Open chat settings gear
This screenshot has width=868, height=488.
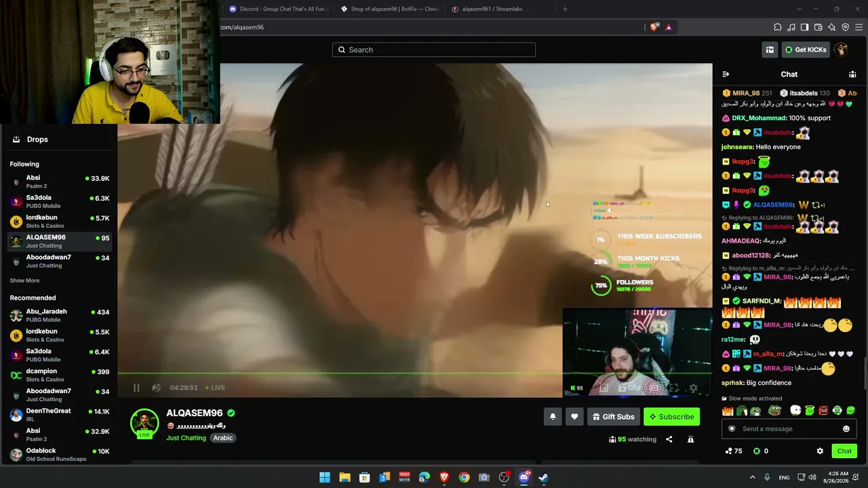[x=820, y=451]
